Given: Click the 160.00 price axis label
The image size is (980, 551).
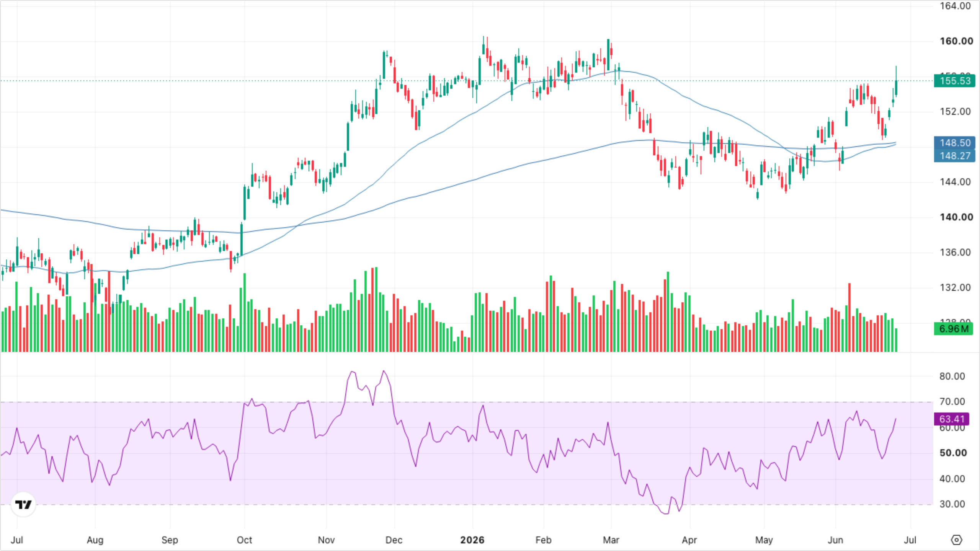Looking at the screenshot, I should [956, 41].
